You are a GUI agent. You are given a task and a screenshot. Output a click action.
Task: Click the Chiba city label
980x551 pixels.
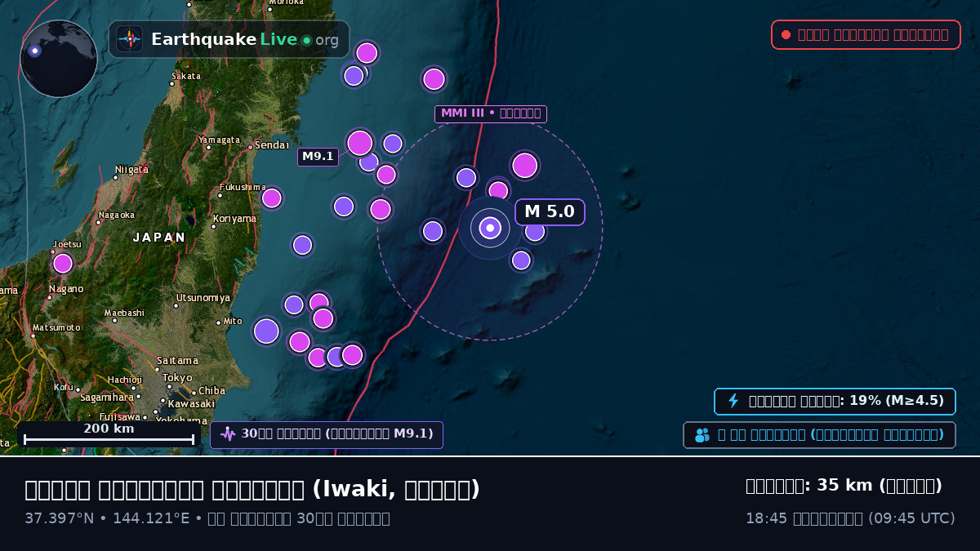(x=212, y=391)
